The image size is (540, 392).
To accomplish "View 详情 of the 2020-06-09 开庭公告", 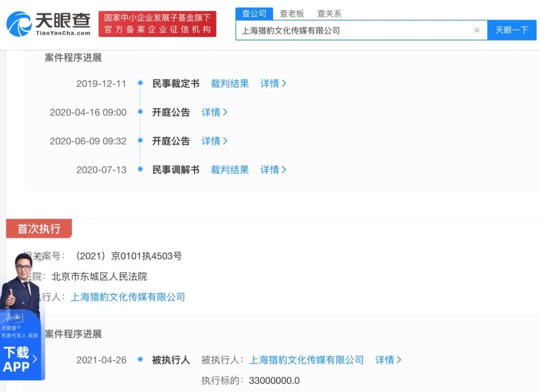I will click(x=214, y=141).
